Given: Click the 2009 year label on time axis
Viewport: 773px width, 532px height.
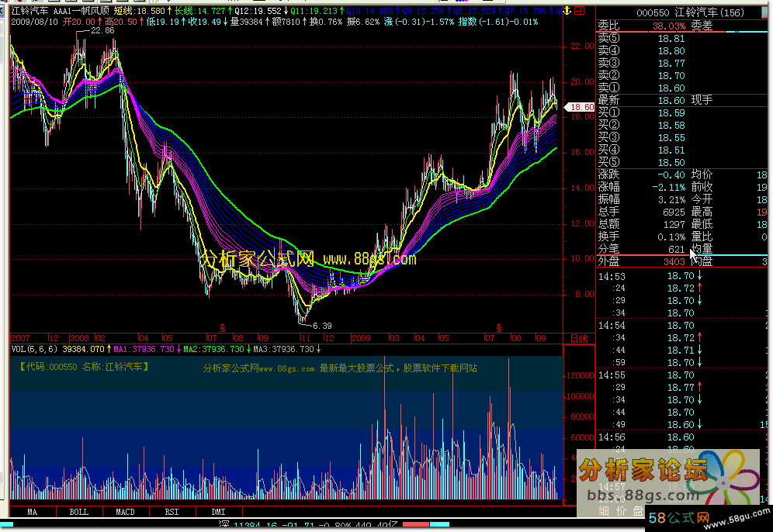Looking at the screenshot, I should point(362,338).
